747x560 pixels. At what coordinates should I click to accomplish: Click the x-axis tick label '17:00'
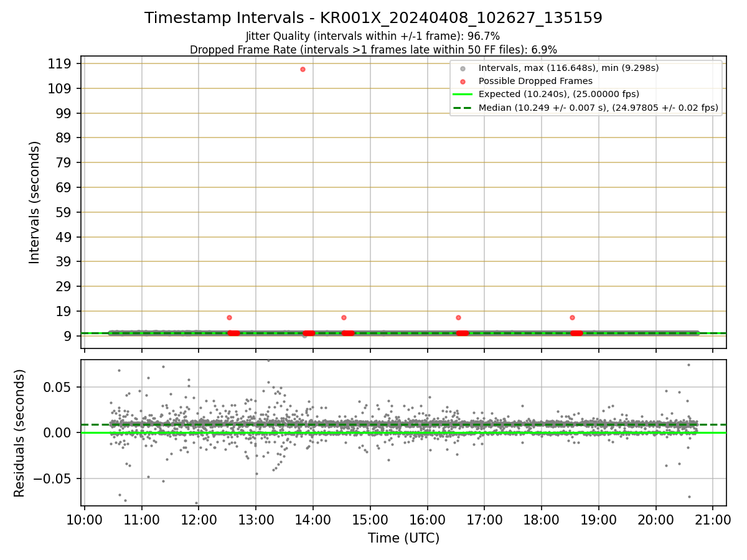[484, 520]
